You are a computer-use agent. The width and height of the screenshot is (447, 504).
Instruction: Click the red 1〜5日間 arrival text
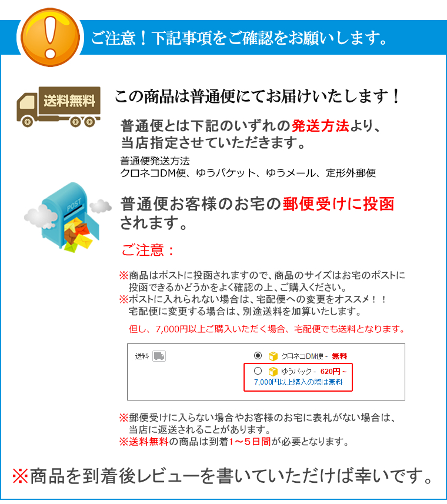point(250,442)
